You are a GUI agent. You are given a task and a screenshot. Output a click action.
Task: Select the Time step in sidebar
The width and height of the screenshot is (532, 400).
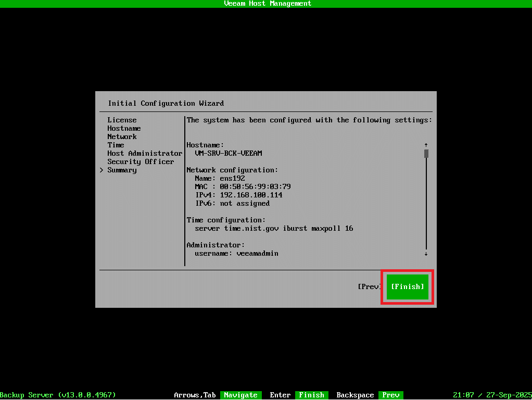click(x=116, y=145)
